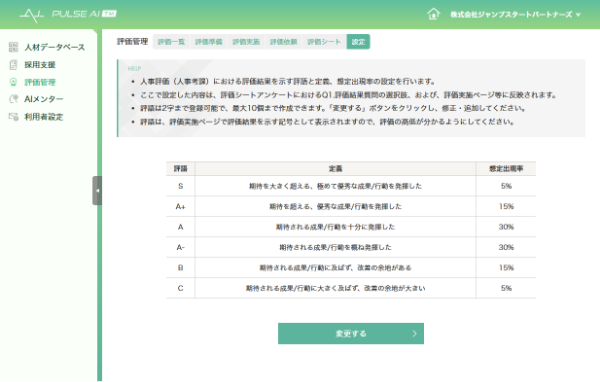The width and height of the screenshot is (600, 382).
Task: Click the definition text for grade A+
Action: (336, 206)
